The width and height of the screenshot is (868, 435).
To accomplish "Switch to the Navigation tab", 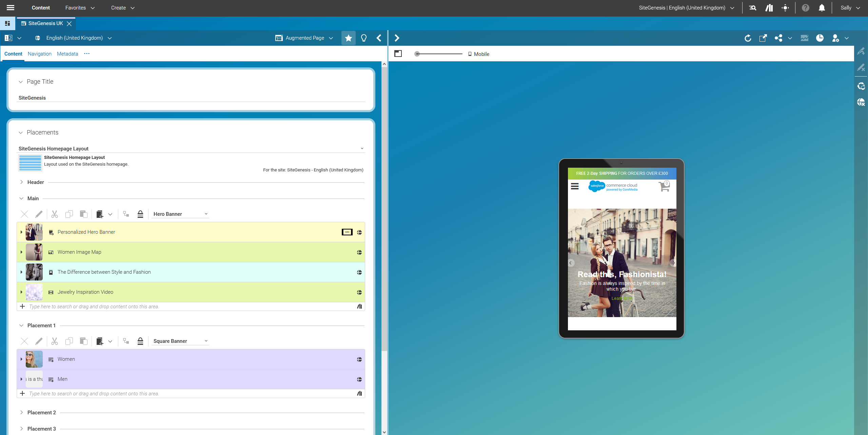I will click(39, 54).
